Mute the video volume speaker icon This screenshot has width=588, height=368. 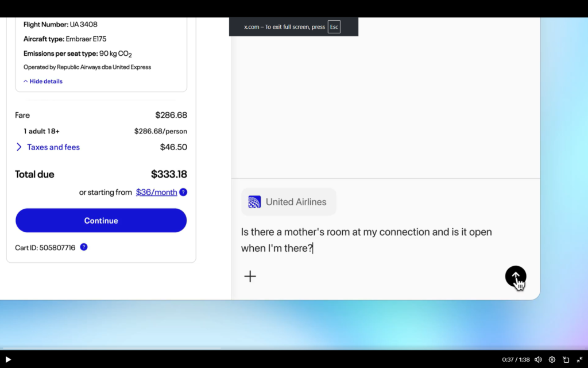(x=538, y=359)
